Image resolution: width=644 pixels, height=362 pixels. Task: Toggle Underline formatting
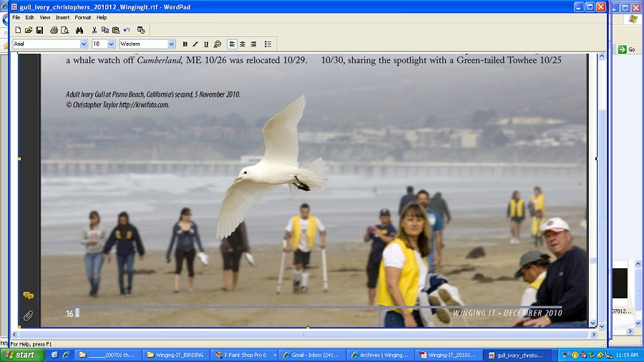click(206, 44)
